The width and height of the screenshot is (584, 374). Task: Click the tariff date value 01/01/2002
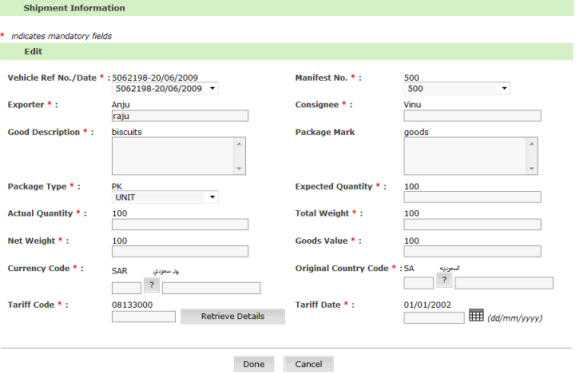click(x=427, y=305)
